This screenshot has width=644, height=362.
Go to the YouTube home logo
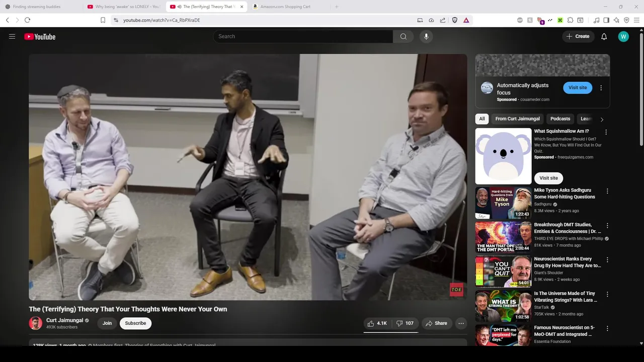click(40, 36)
